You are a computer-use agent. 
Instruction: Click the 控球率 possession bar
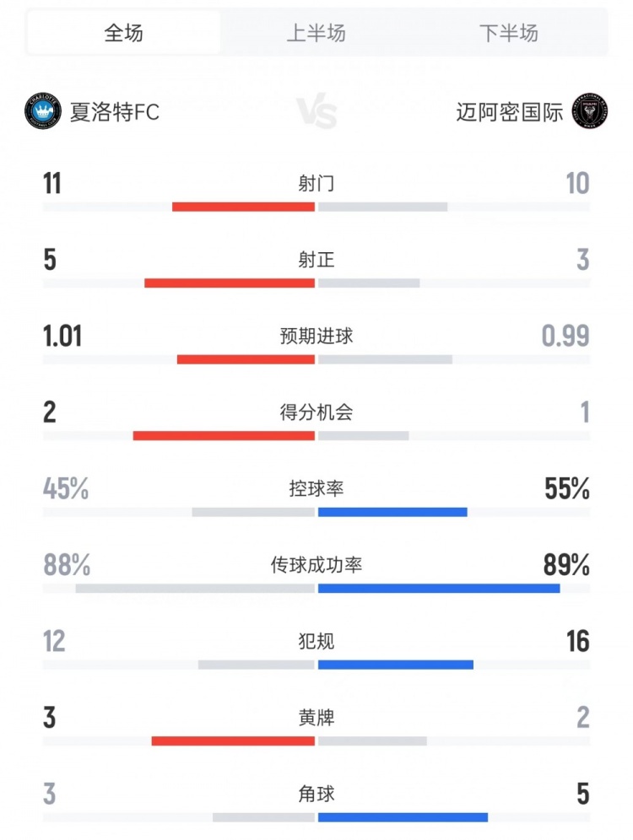tap(316, 510)
